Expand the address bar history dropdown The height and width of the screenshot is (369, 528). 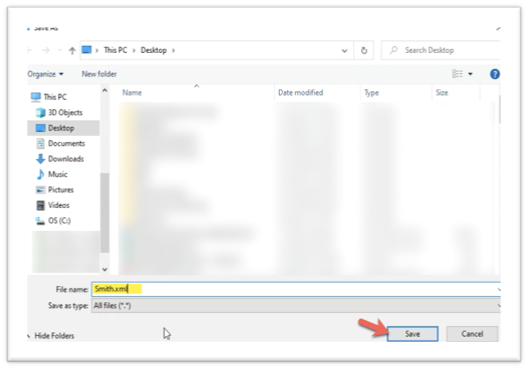click(x=344, y=51)
